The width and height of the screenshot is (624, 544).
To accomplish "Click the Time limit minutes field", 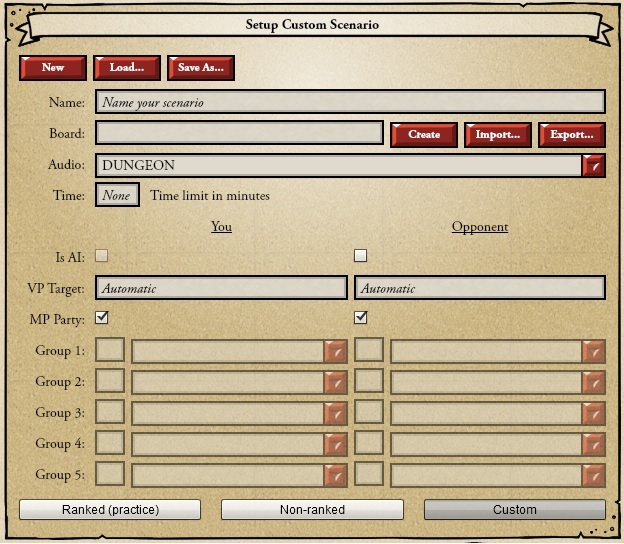I will 117,196.
